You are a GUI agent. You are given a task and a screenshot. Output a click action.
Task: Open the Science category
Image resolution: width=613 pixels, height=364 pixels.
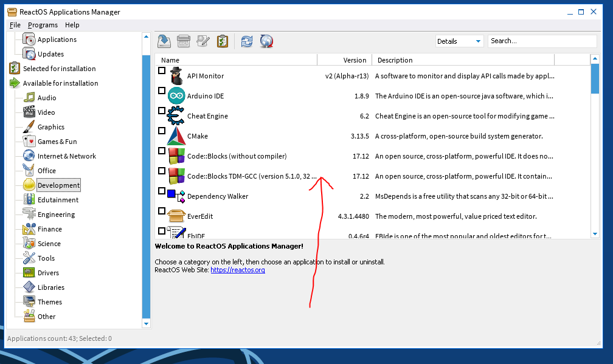(49, 243)
